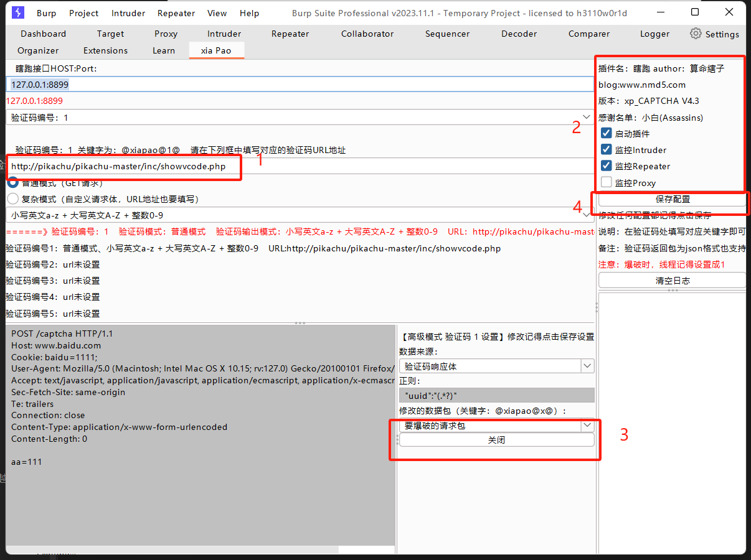Click the Burp Suite logo icon
The height and width of the screenshot is (560, 751).
(x=18, y=12)
